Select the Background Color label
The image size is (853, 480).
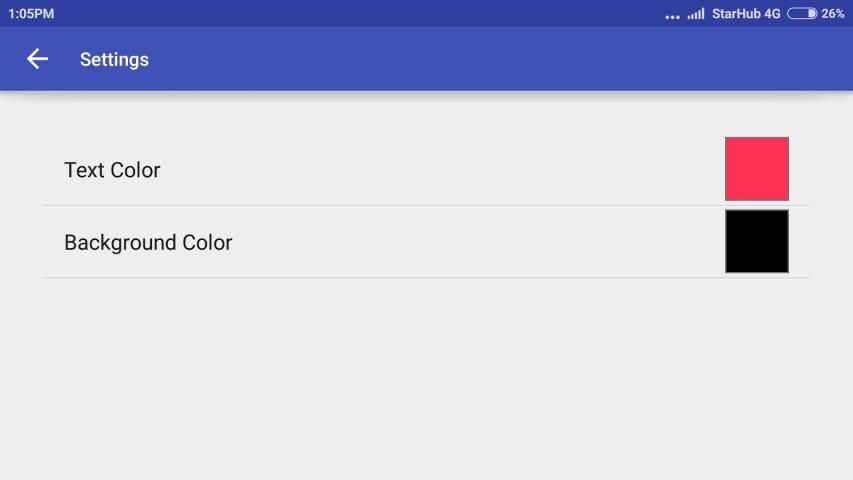[x=148, y=242]
